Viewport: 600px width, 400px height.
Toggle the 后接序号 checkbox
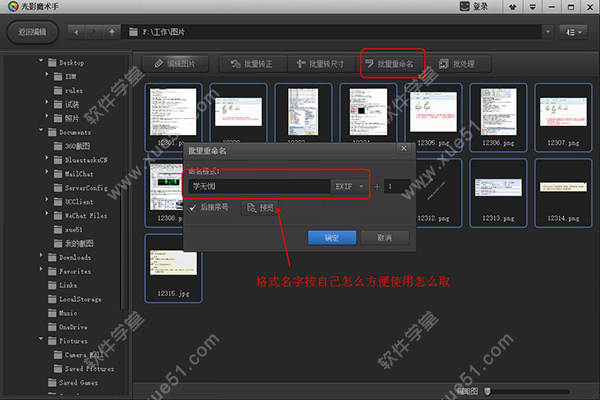[x=193, y=207]
